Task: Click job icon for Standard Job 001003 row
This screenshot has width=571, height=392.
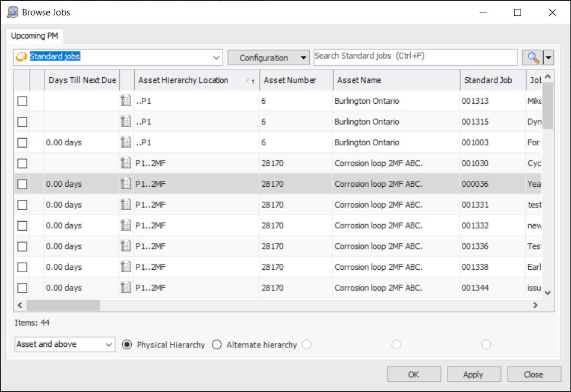Action: (126, 142)
